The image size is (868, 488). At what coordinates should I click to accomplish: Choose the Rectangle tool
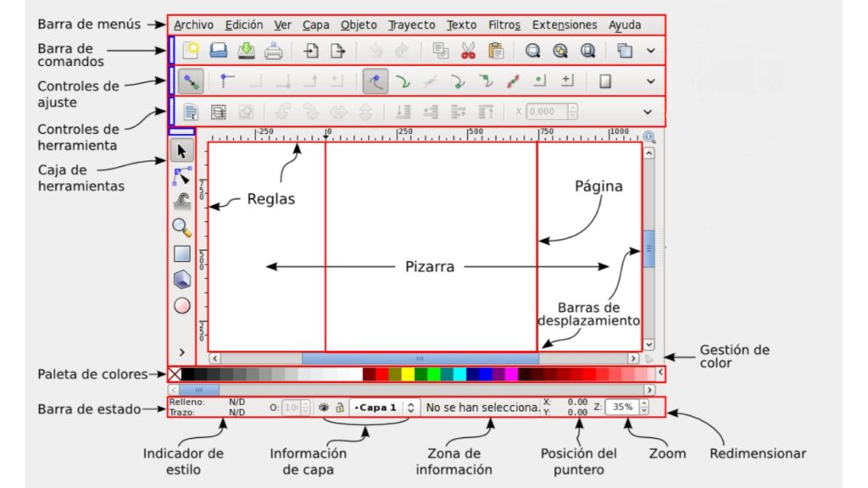tap(182, 253)
